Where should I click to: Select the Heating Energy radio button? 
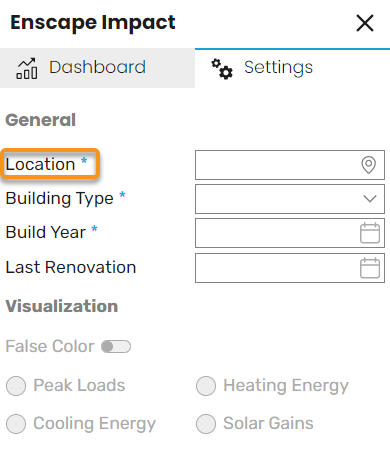coord(206,386)
